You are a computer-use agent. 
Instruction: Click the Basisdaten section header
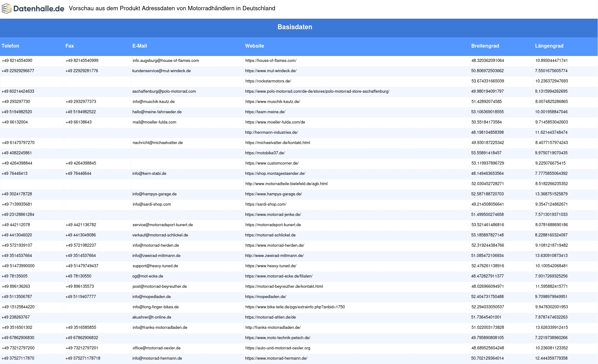click(295, 27)
